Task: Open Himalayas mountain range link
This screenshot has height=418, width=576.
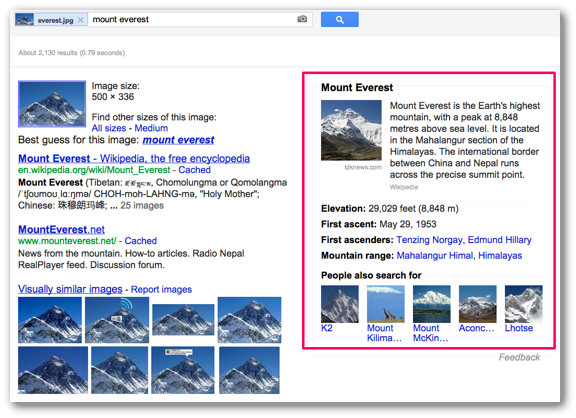Action: 500,256
